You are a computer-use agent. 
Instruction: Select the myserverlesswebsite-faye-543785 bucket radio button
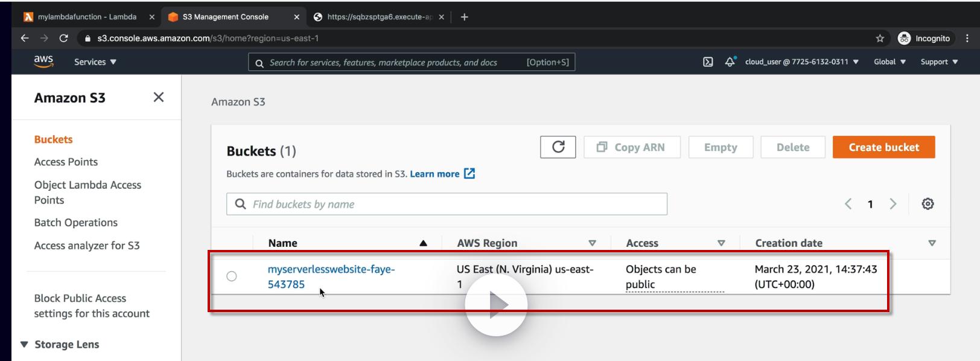[232, 276]
